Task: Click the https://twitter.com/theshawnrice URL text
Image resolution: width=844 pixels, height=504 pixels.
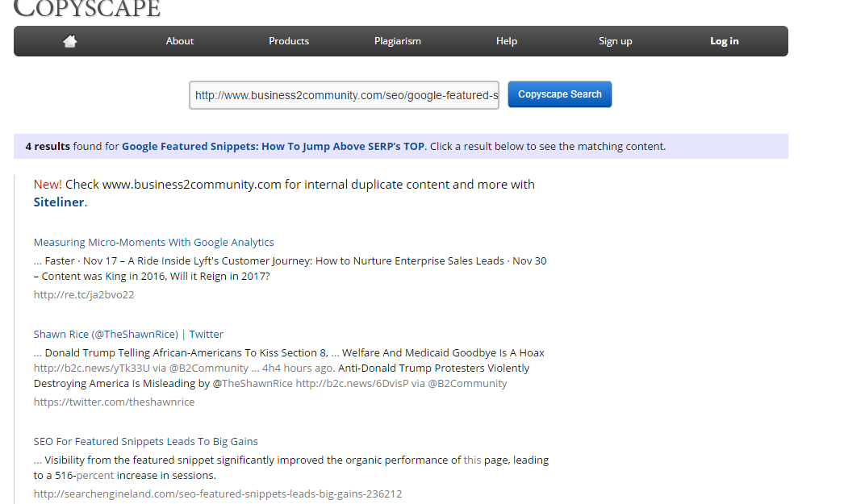Action: (x=114, y=402)
